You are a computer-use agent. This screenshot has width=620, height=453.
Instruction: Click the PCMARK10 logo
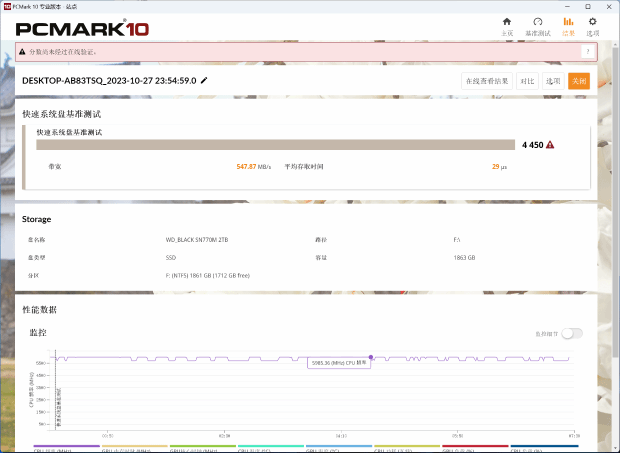[82, 29]
